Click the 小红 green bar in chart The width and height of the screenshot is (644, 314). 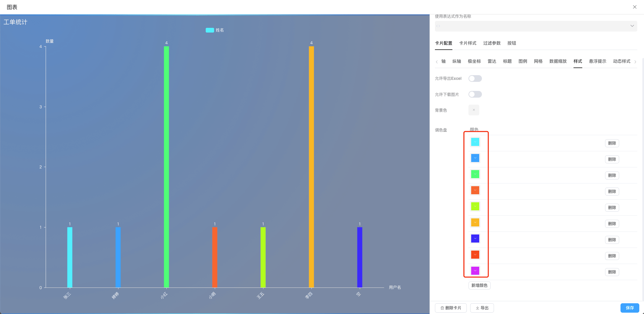pos(166,168)
